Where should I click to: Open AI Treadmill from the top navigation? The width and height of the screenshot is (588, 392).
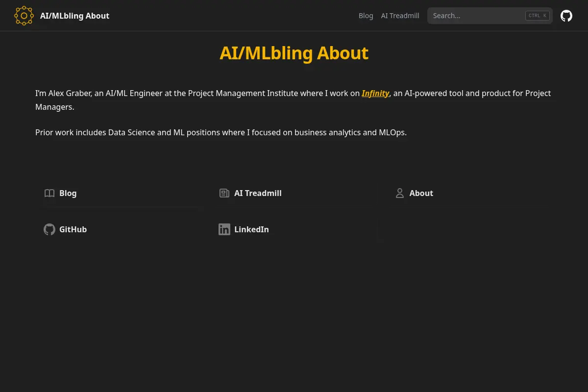point(400,16)
